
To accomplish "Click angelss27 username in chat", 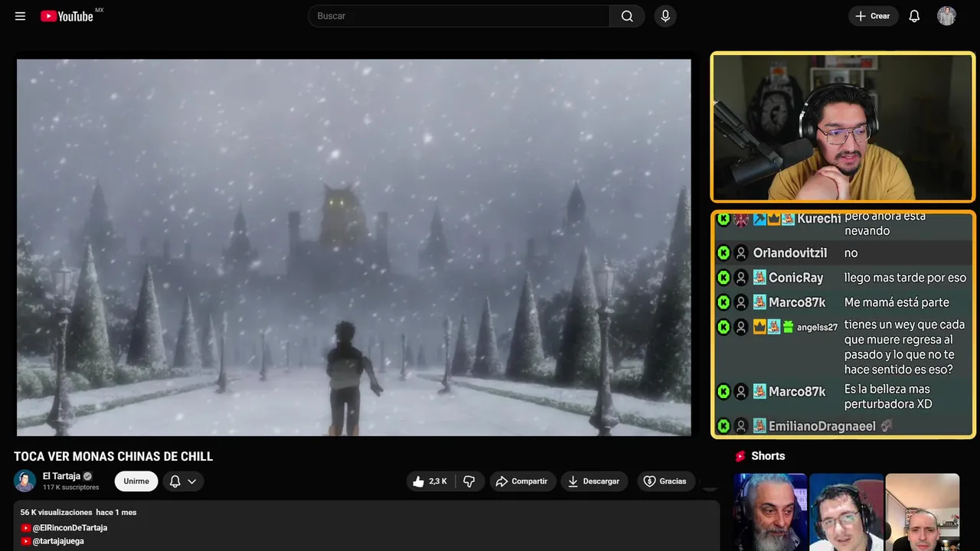I will point(817,327).
